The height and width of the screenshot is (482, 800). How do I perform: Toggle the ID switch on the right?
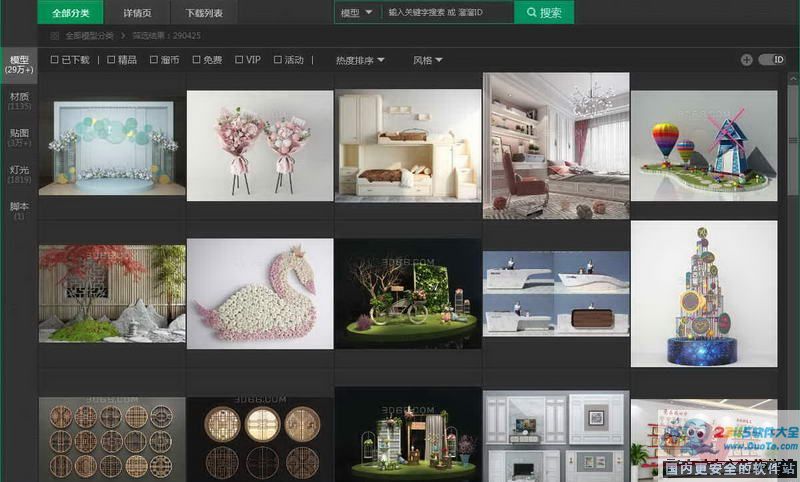click(772, 60)
